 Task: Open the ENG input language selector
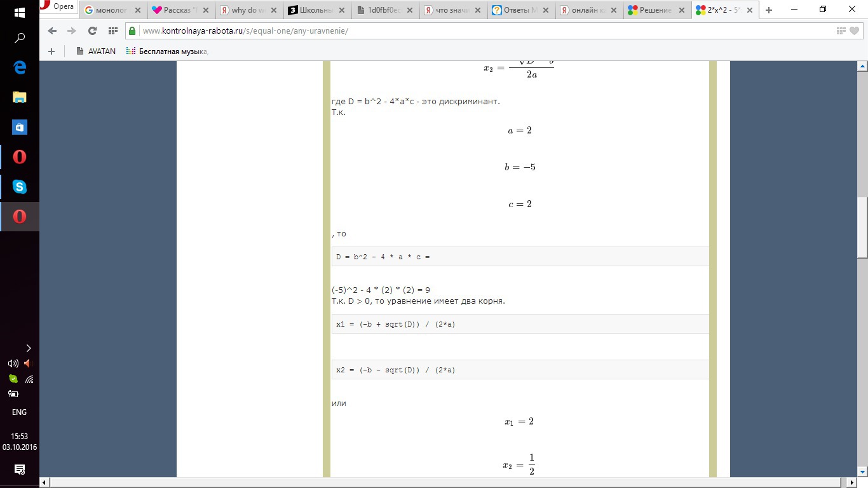[x=19, y=412]
